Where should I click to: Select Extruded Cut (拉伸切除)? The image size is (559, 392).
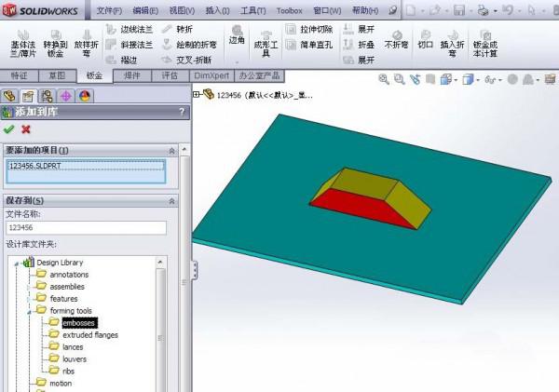tap(309, 29)
